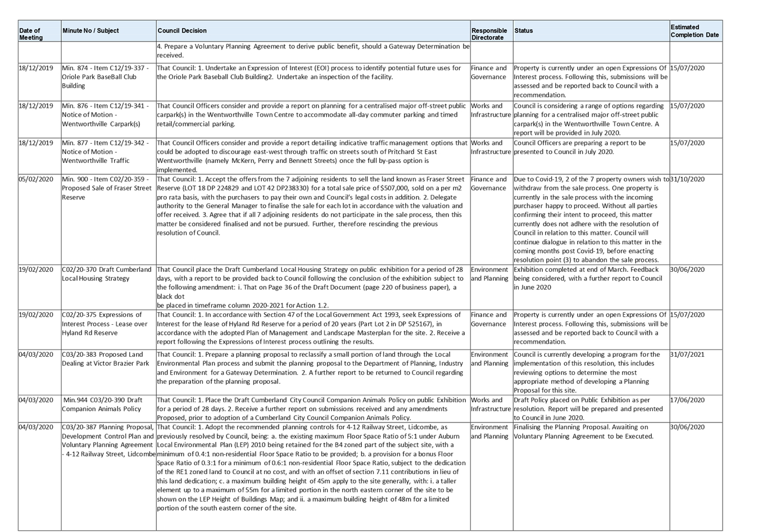Click the date in the Wentworthville Carpark(s) row
This screenshot has width=767, height=532.
36,106
